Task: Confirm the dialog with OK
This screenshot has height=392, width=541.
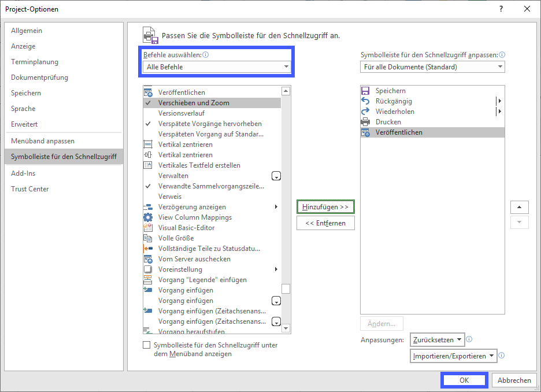Action: [x=464, y=380]
